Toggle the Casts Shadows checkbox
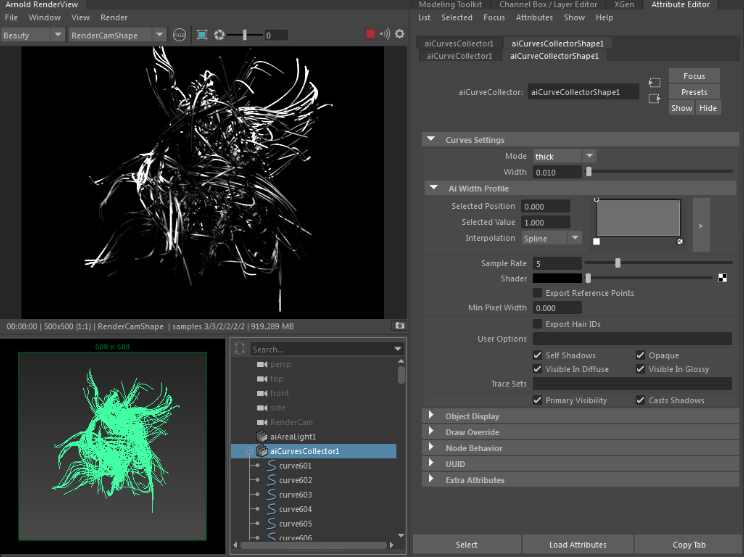The image size is (744, 557). 640,400
